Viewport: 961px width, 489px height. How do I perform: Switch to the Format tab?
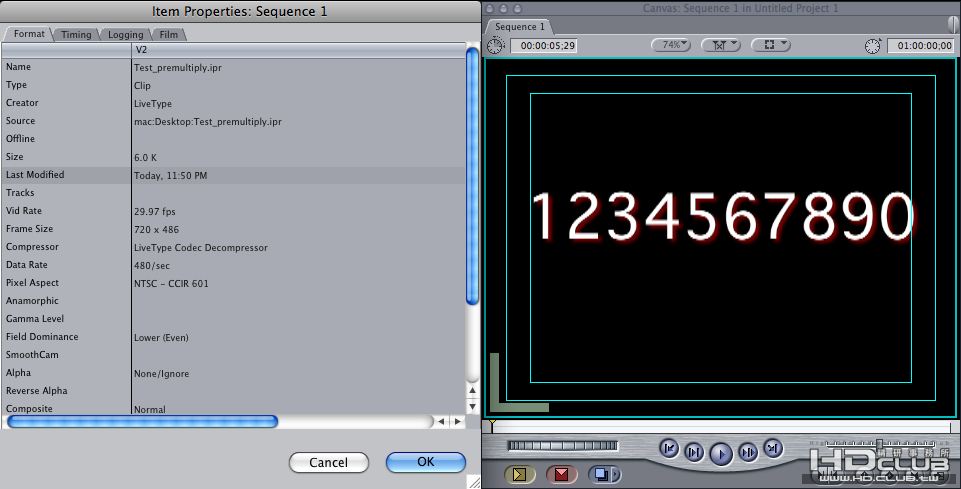(x=29, y=34)
